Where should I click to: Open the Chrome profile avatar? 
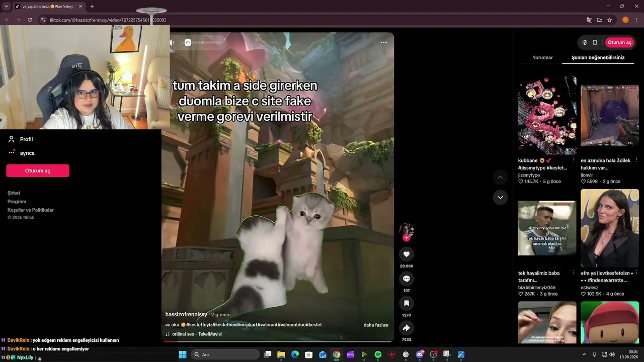click(626, 20)
